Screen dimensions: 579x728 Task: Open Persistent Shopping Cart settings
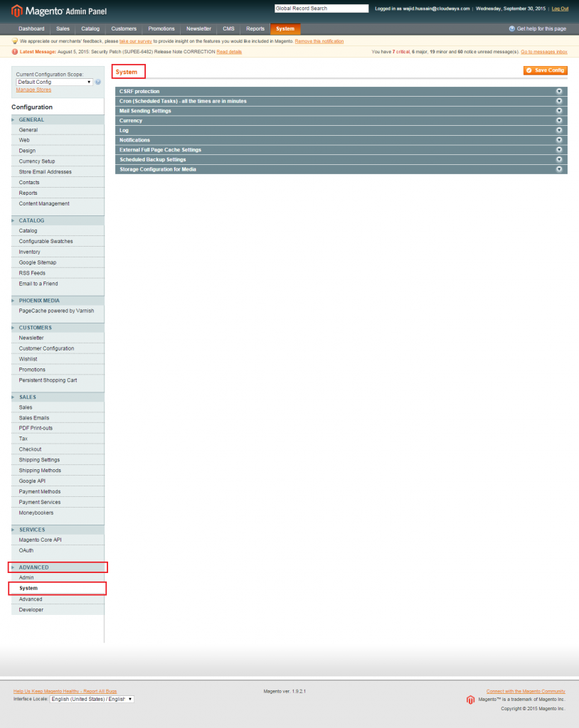click(58, 381)
